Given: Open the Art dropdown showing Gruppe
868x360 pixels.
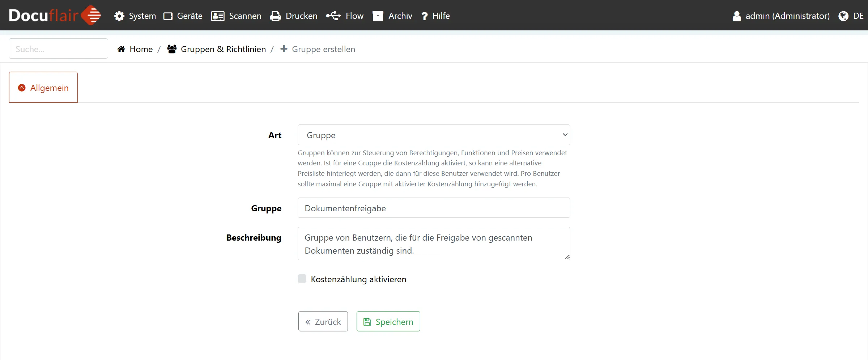Looking at the screenshot, I should (434, 135).
